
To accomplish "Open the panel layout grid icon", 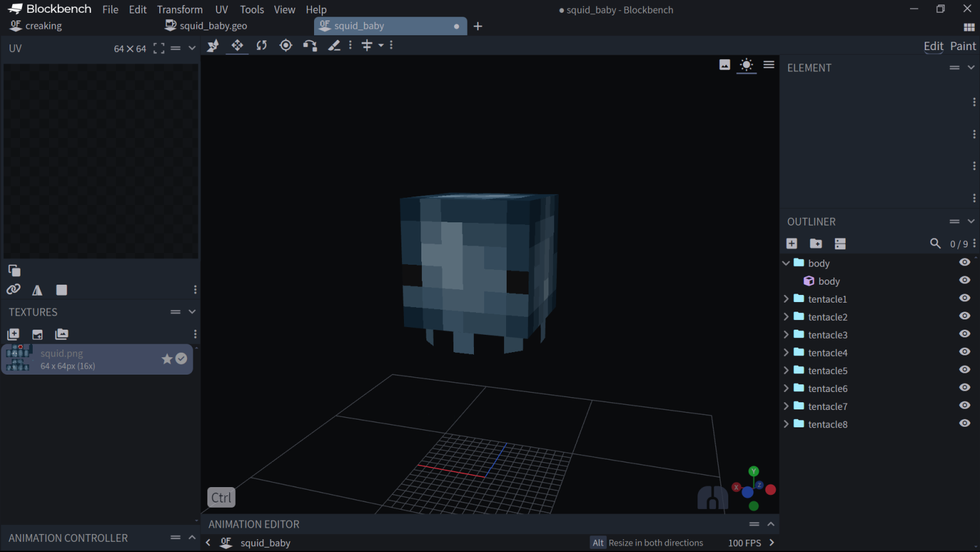I will click(x=969, y=27).
